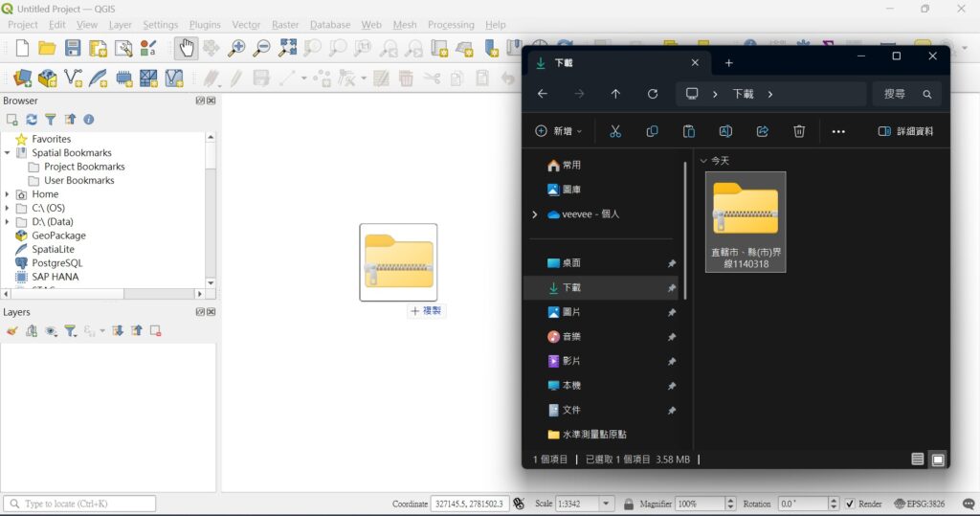Expand the C:\ (OS) drive node
The image size is (980, 516).
[7, 208]
